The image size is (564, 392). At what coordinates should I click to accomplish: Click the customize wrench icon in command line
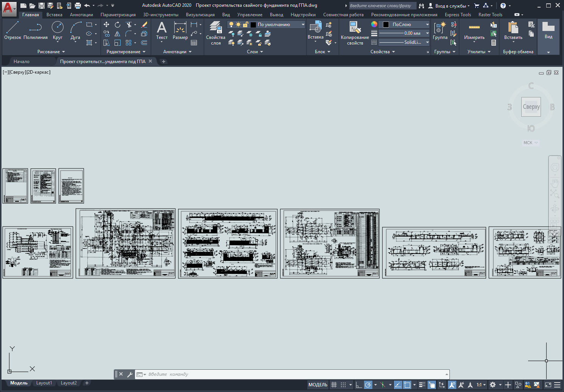click(x=130, y=374)
